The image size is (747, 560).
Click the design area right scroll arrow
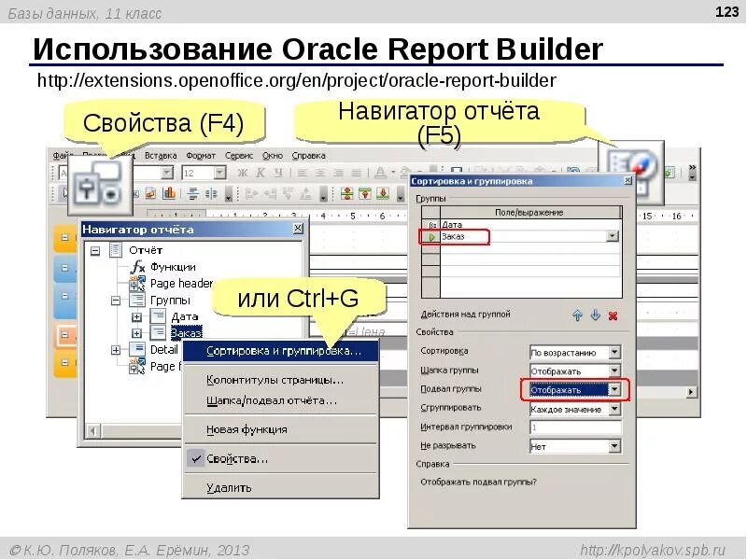point(690,392)
